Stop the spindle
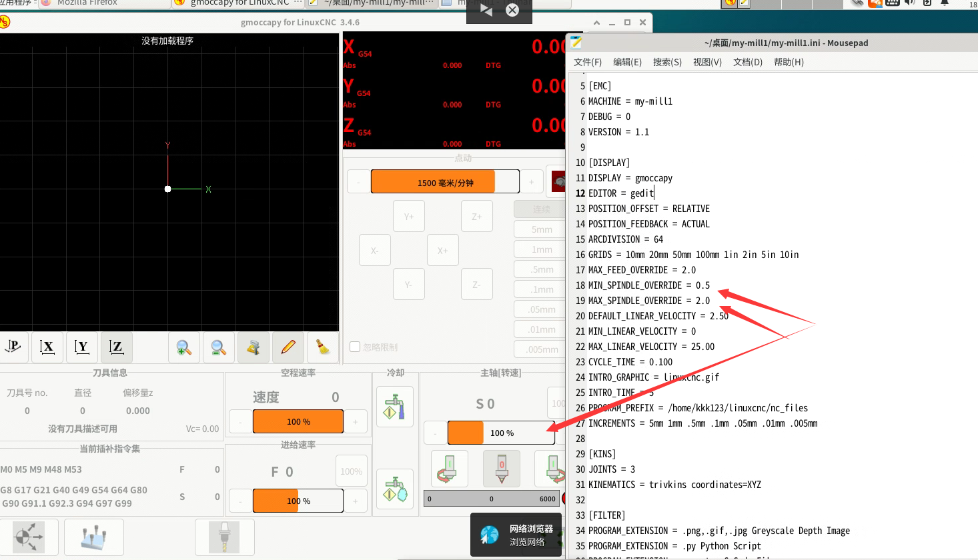Screen dimensions: 978x560 click(502, 468)
